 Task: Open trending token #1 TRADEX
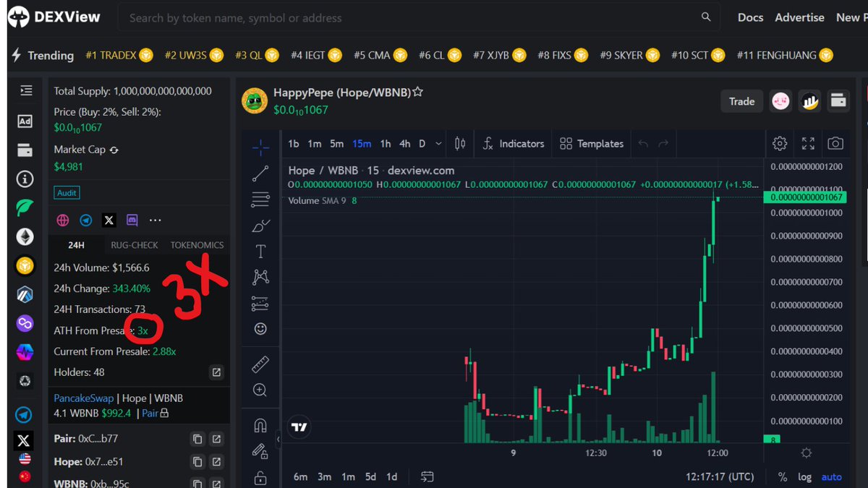[119, 55]
